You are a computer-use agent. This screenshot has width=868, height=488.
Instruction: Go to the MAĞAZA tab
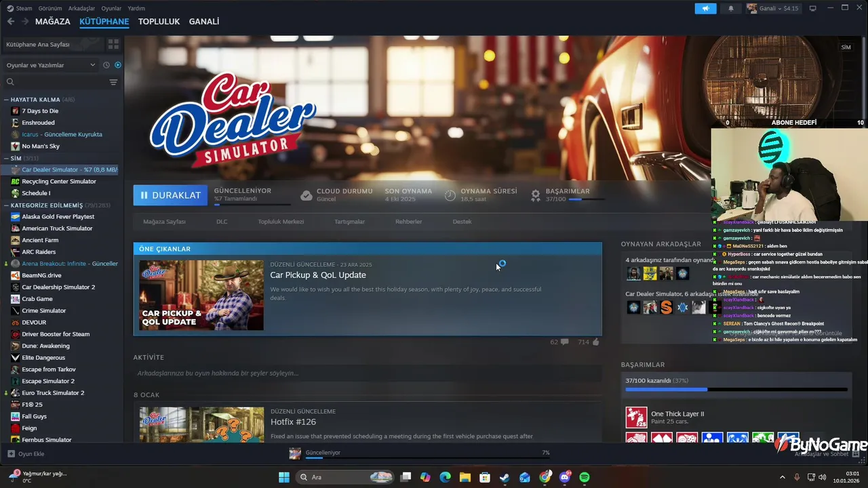click(x=53, y=22)
